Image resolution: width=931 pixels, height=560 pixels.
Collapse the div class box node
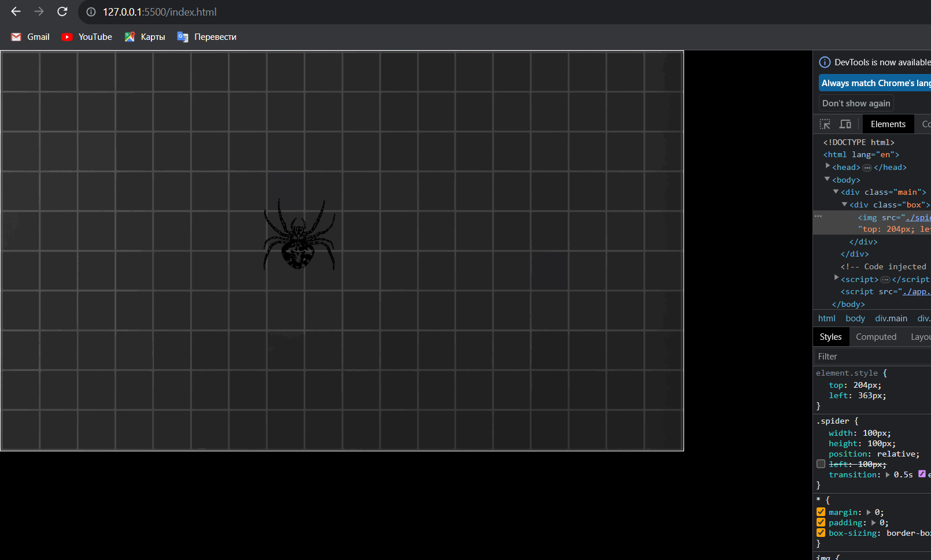point(845,204)
